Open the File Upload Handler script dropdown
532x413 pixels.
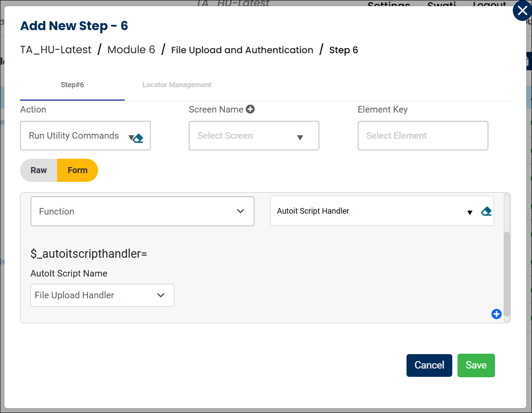(x=102, y=295)
